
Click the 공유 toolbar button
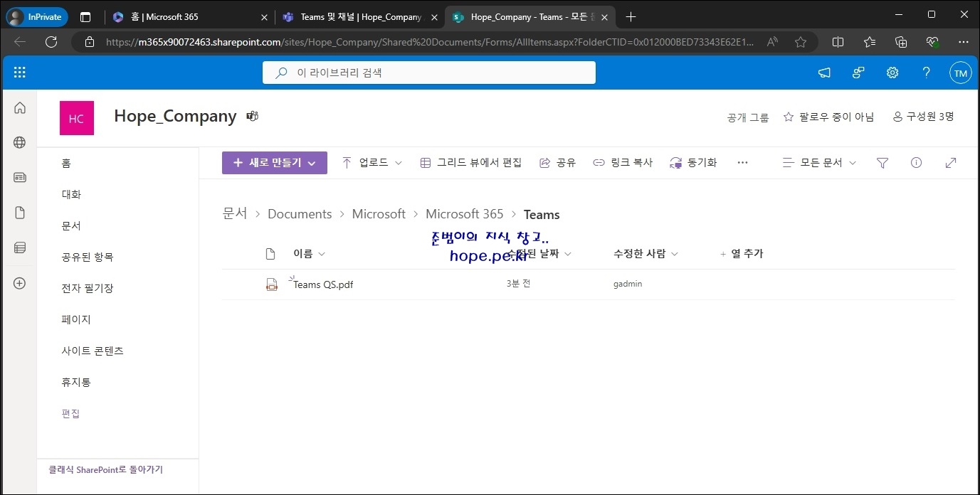557,163
